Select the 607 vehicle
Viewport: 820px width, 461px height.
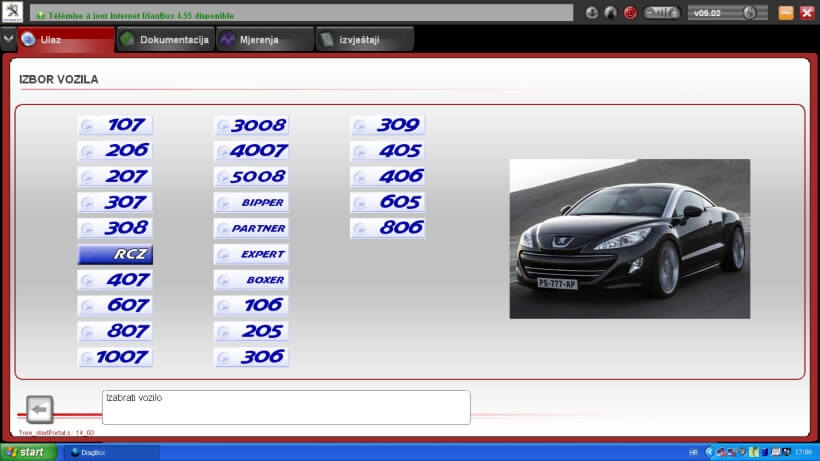click(115, 305)
